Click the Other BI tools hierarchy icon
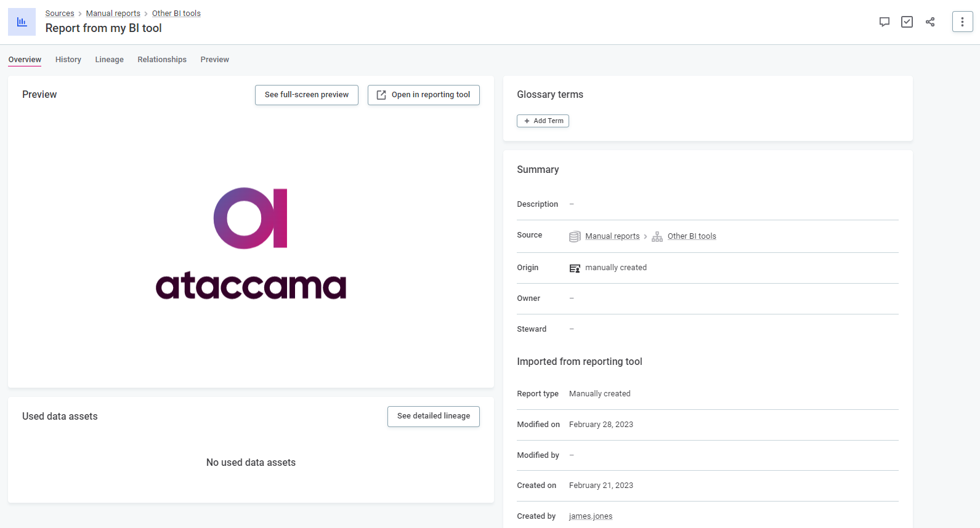 pyautogui.click(x=657, y=236)
